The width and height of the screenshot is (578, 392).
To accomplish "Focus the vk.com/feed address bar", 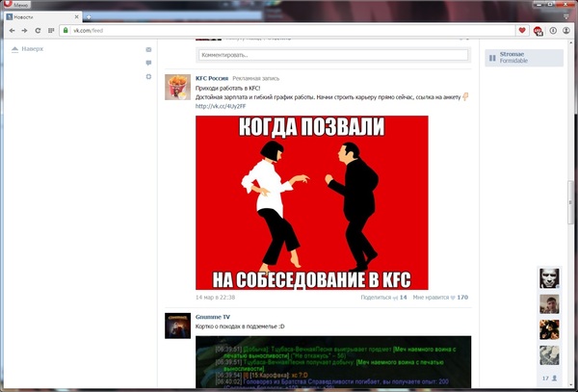I will (x=287, y=31).
